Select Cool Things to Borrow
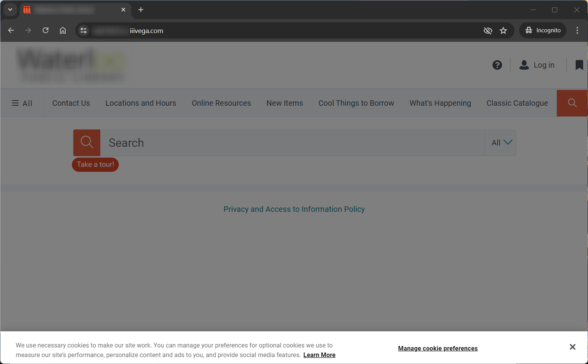Screen dimensions: 588x364 [356, 103]
